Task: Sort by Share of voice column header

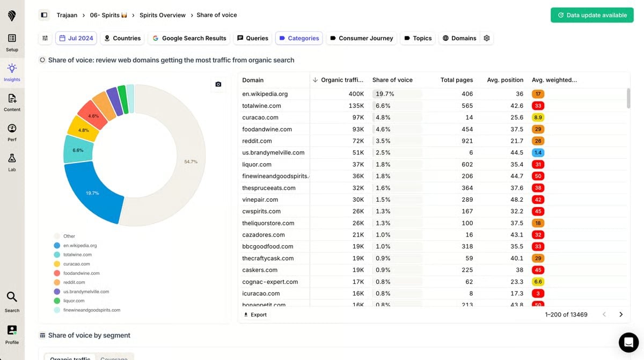Action: pyautogui.click(x=392, y=80)
